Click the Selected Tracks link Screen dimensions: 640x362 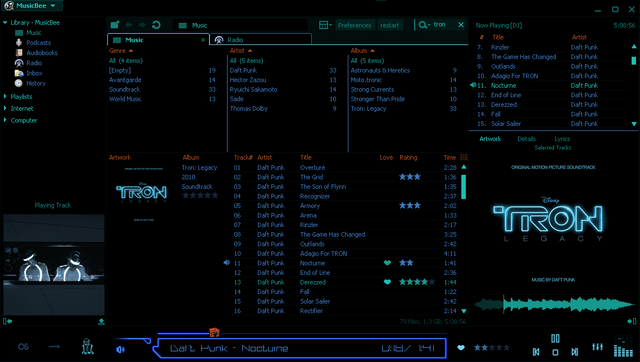553,148
